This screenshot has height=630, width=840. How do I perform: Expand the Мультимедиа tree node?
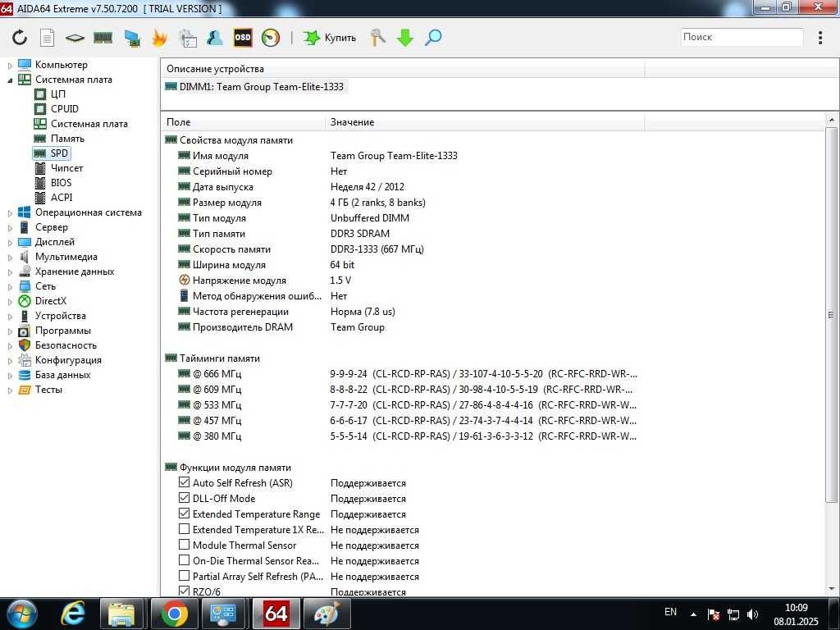pyautogui.click(x=10, y=258)
